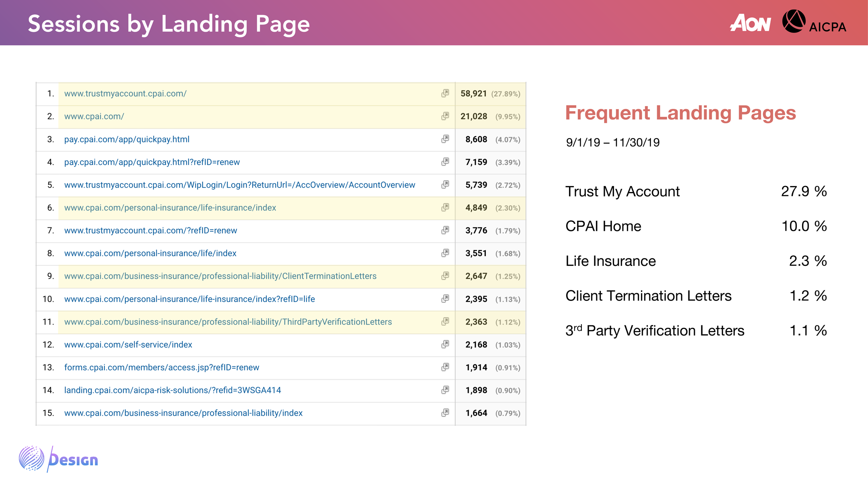Open landing.cpai.com aicpa-risk-solutions link
The width and height of the screenshot is (868, 488).
172,390
